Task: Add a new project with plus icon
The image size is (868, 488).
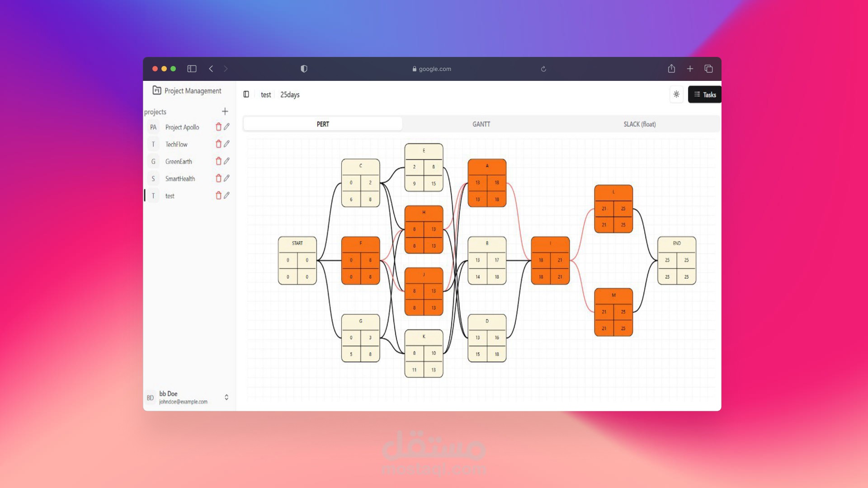Action: (x=225, y=112)
